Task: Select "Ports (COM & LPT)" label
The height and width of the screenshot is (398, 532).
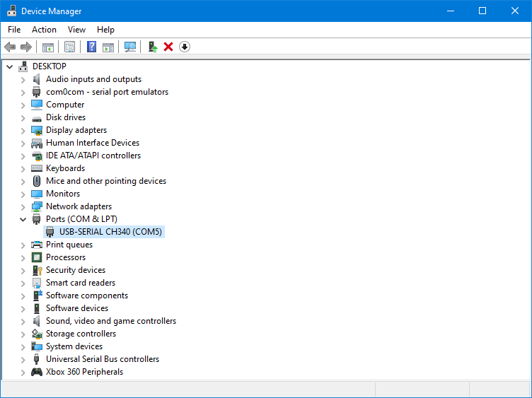Action: [81, 219]
